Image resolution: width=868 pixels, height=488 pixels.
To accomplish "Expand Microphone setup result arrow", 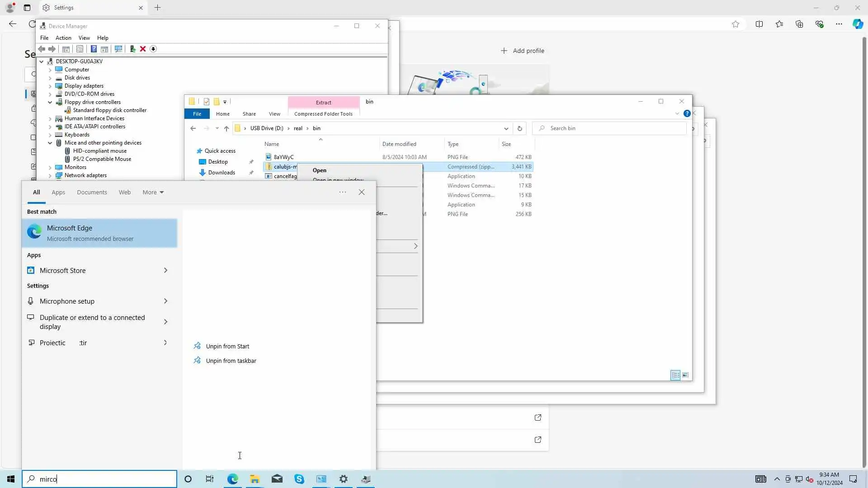I will point(165,301).
